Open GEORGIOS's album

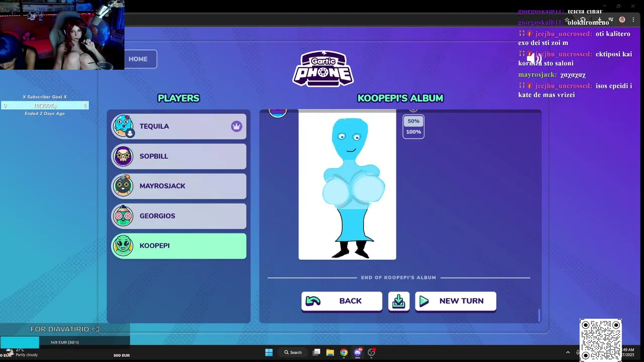(x=179, y=216)
